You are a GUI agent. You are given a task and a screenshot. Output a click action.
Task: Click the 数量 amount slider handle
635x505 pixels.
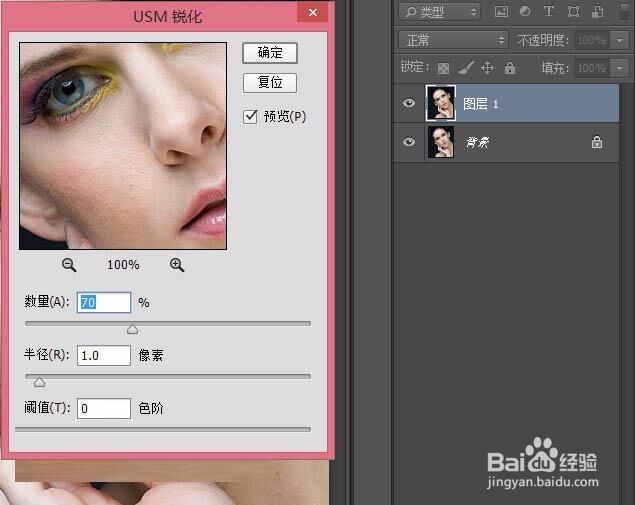[132, 329]
